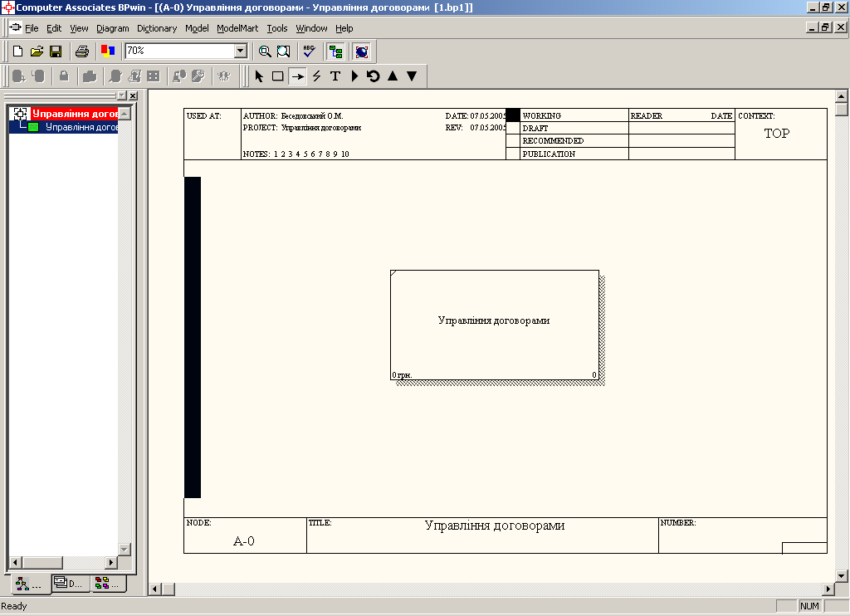Open the zoom percentage dropdown

(242, 51)
